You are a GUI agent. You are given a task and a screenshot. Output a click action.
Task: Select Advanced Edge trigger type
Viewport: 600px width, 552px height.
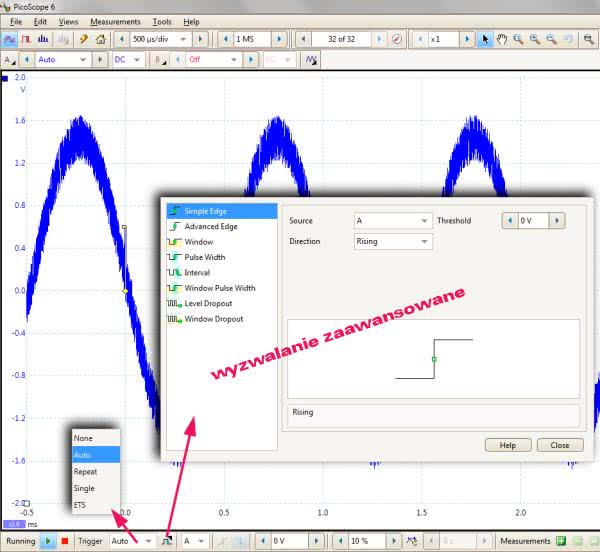point(210,226)
